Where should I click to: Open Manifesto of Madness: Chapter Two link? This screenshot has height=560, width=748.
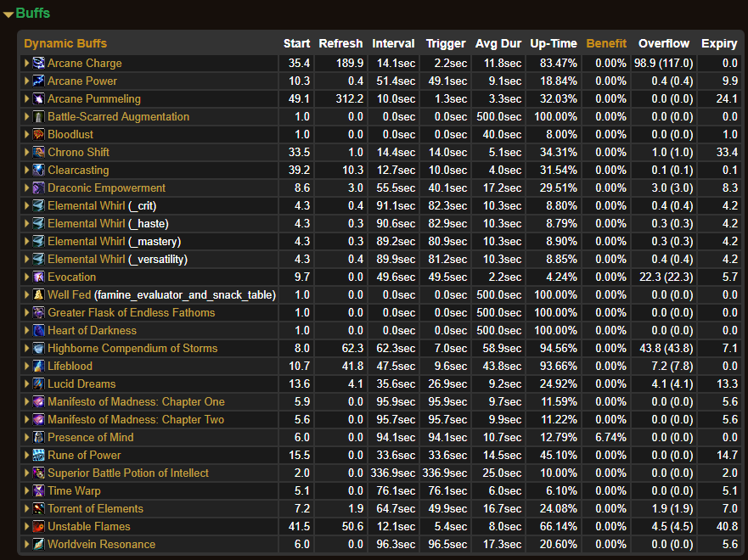136,420
